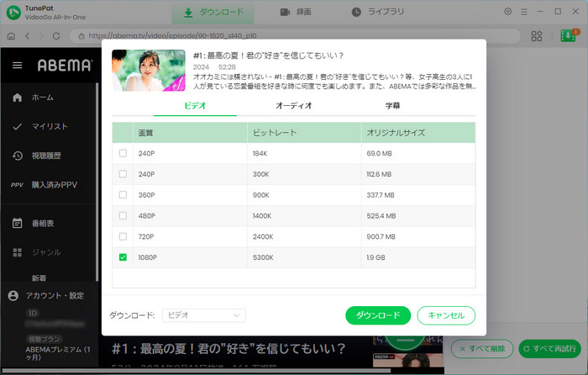Open the site grid selector icon

(537, 36)
